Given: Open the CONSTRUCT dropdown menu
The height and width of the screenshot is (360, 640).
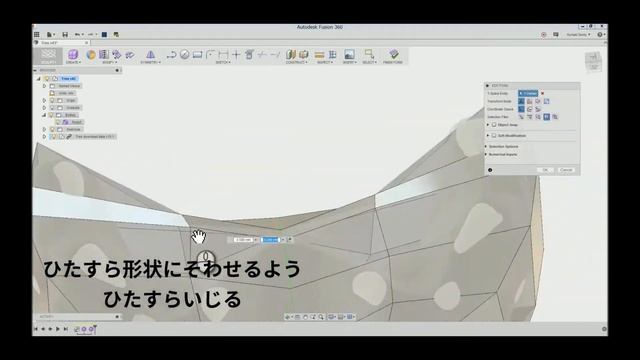Looking at the screenshot, I should coord(296,62).
